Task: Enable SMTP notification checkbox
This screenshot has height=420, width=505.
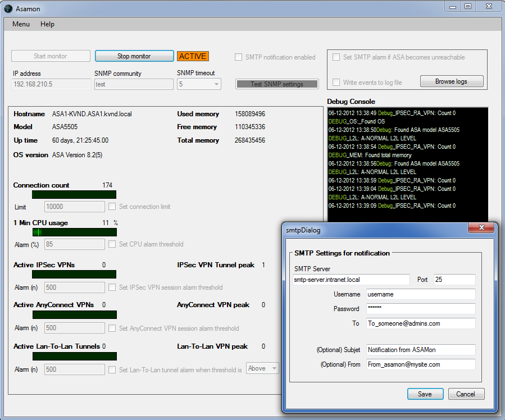Action: [x=238, y=57]
